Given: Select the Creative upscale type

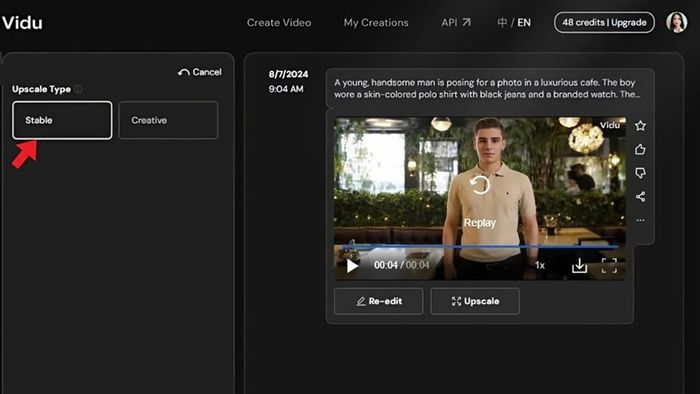Looking at the screenshot, I should (168, 120).
